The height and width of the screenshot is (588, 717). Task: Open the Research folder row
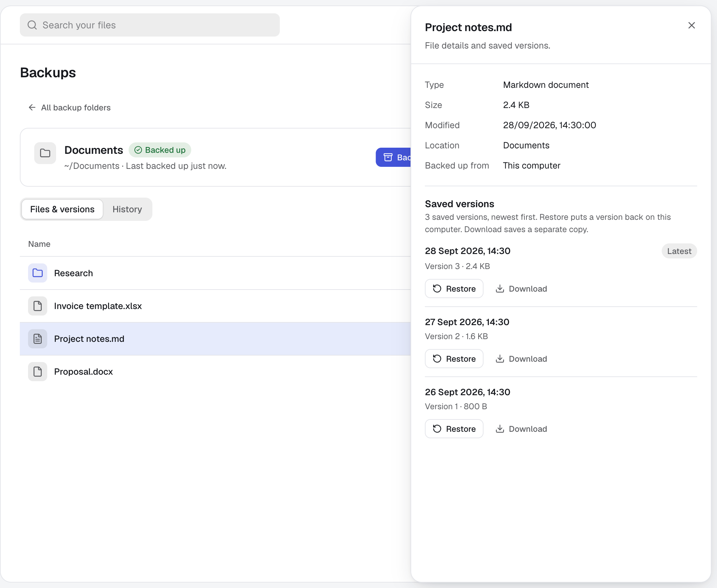(x=216, y=273)
